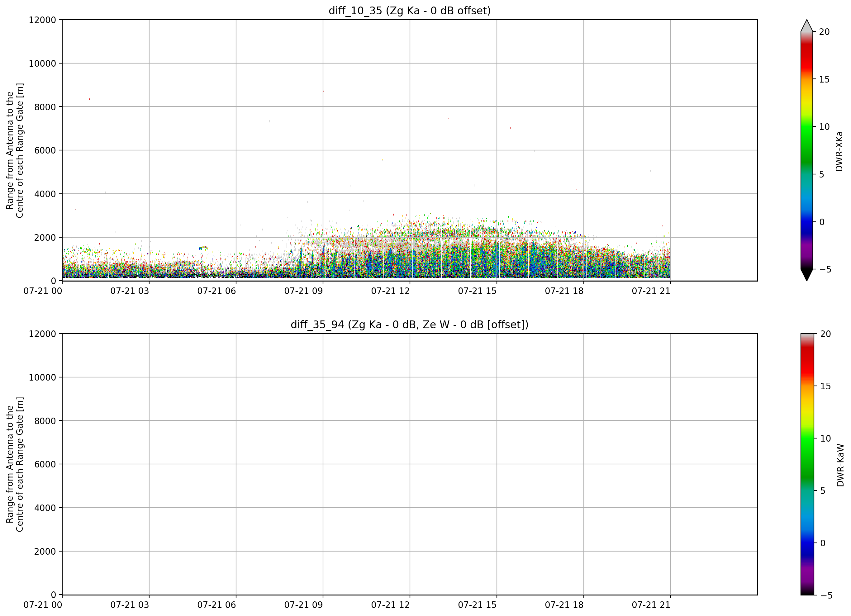Click '07-21 15' time tick under diff_35_94 plot
The image size is (851, 616).
477,605
